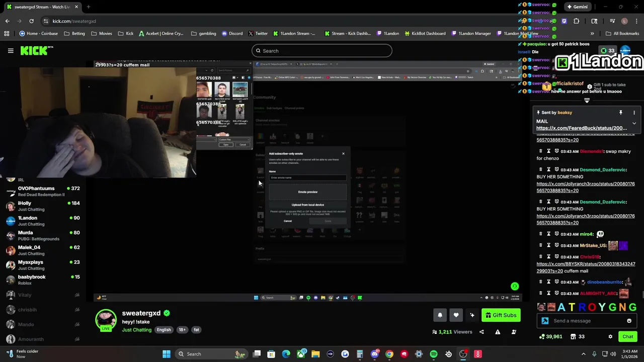This screenshot has width=644, height=362.
Task: Show hidden system tray icons
Action: click(584, 354)
